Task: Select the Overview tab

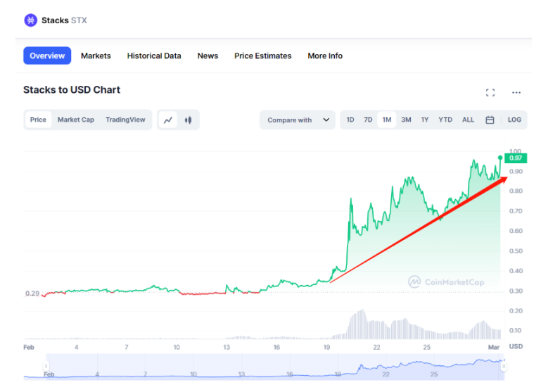Action: click(x=47, y=56)
